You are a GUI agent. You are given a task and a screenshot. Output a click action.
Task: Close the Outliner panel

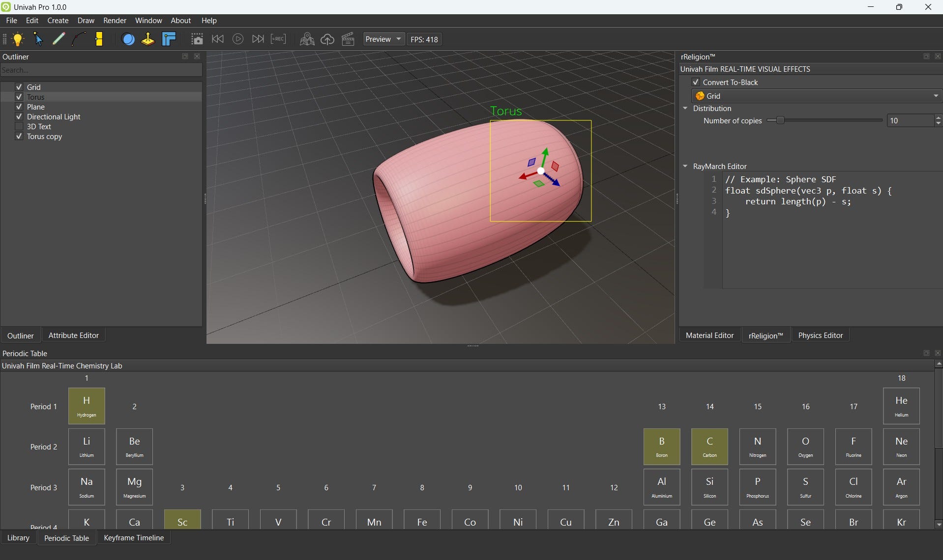pos(197,56)
